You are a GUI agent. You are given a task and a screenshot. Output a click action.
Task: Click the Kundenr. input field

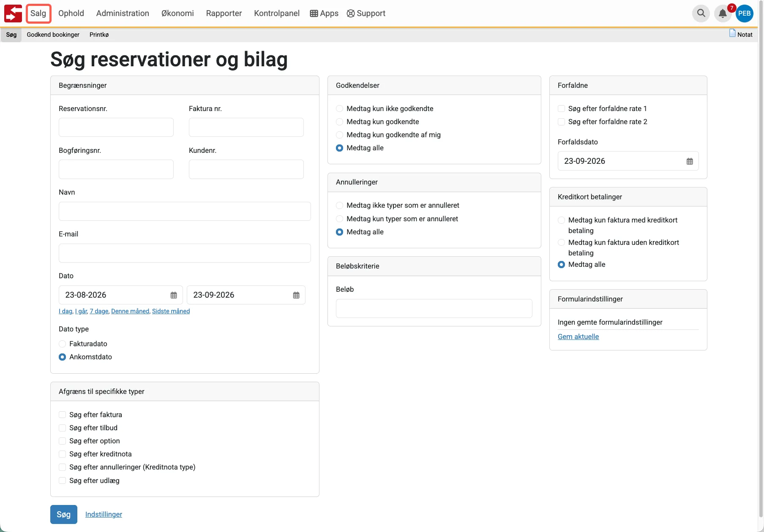point(246,169)
